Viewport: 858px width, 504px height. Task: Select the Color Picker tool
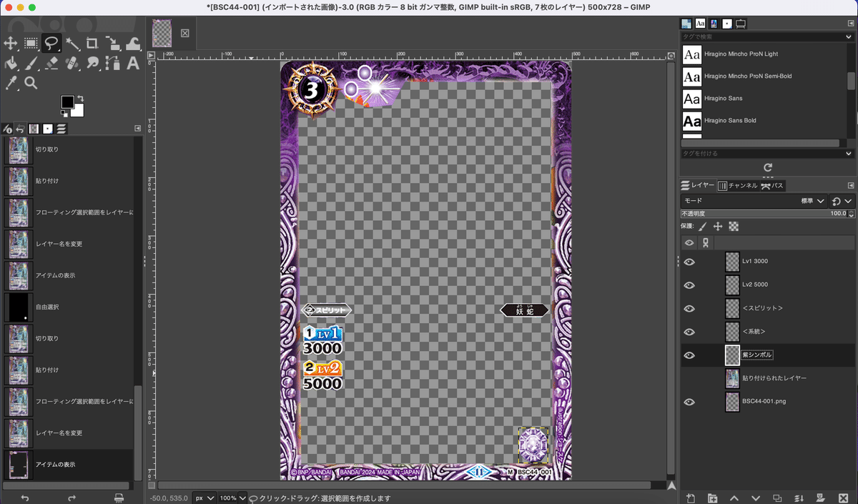pos(11,84)
